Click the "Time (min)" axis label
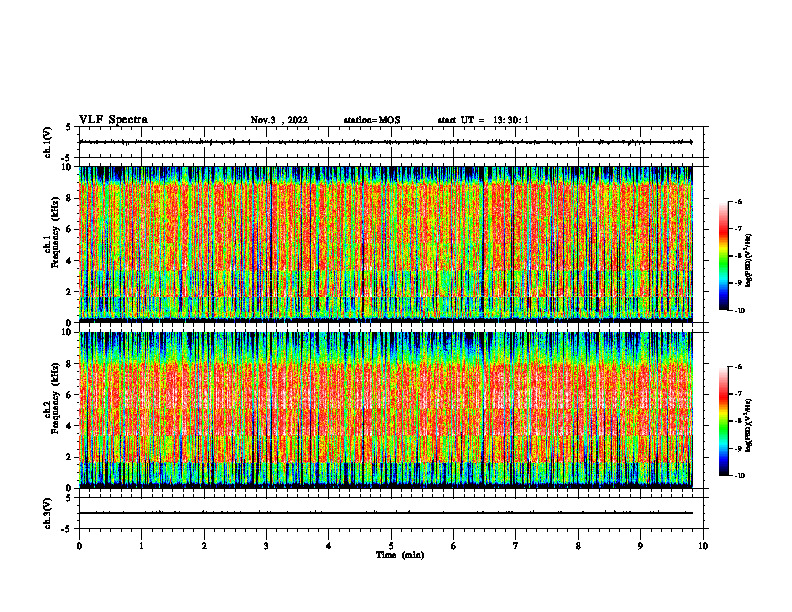Screen dimensions: 792x612 pyautogui.click(x=400, y=555)
